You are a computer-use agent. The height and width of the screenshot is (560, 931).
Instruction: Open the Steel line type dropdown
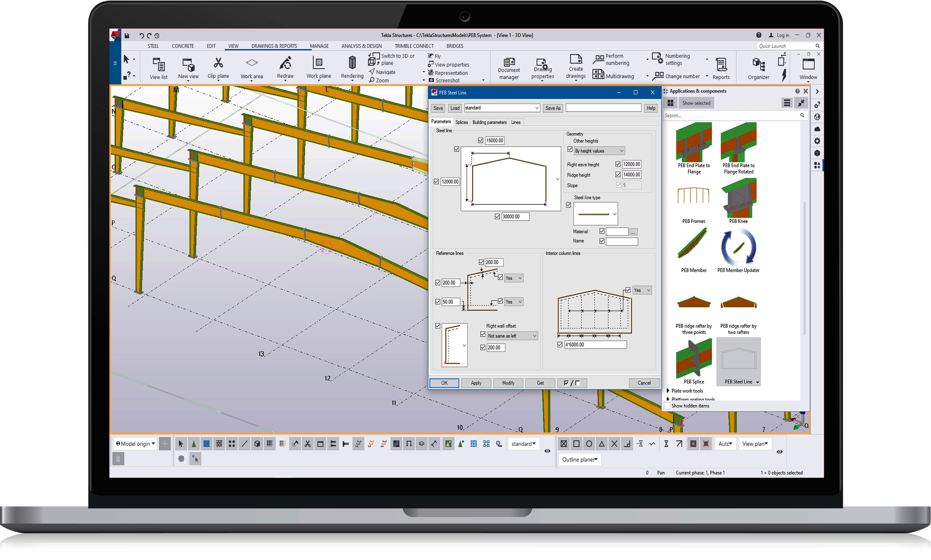[x=595, y=214]
